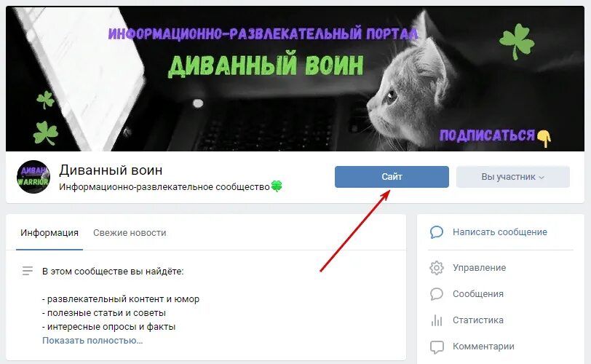The image size is (591, 364).
Task: Click the description lines icon near community text
Action: pyautogui.click(x=28, y=271)
